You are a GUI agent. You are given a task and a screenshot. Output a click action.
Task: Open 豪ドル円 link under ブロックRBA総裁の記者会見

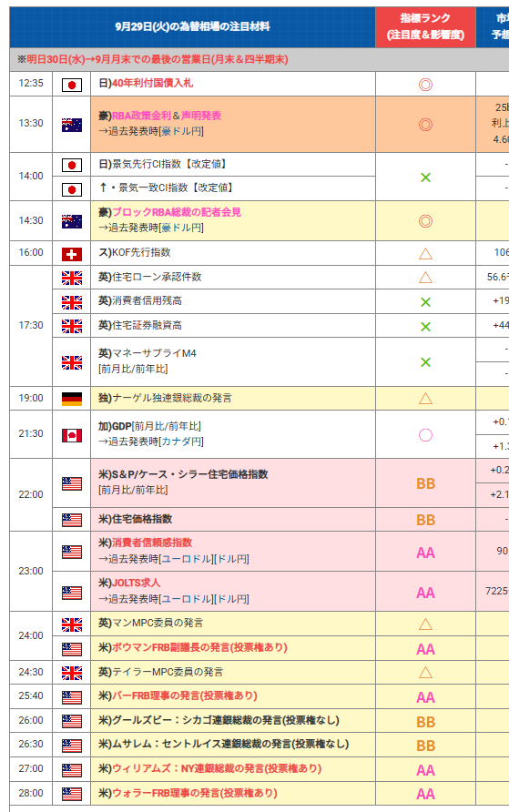point(180,228)
